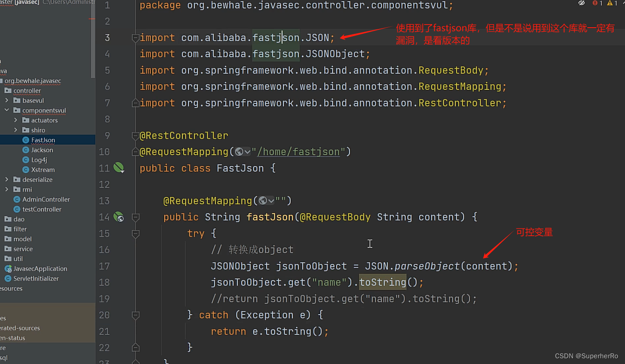The height and width of the screenshot is (364, 625).
Task: Click highlighted toString call on line 18
Action: click(383, 282)
